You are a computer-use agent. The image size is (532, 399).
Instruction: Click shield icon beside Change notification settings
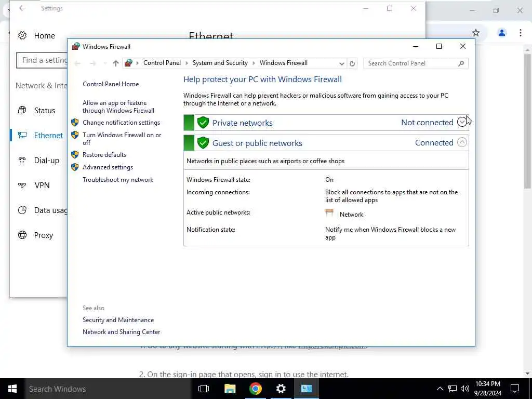click(75, 123)
